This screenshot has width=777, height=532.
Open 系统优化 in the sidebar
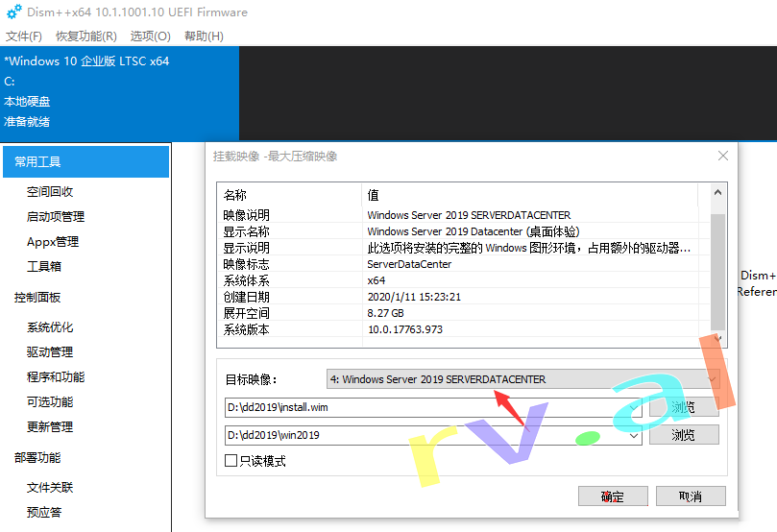(x=50, y=327)
